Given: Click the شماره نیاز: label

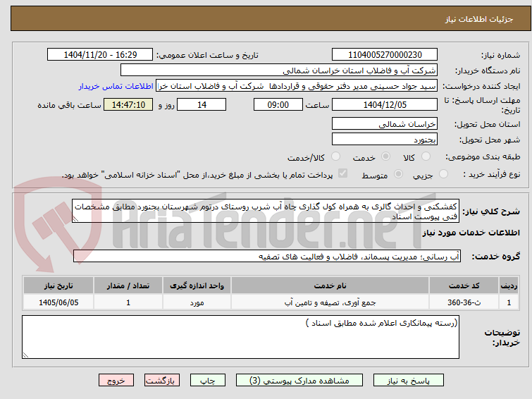Looking at the screenshot, I should pos(500,55).
